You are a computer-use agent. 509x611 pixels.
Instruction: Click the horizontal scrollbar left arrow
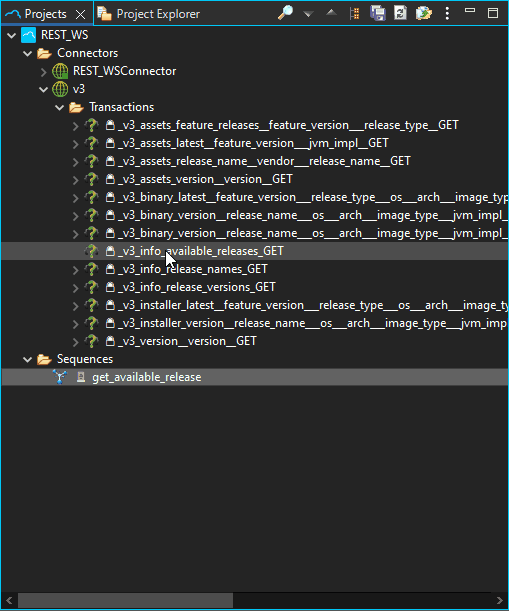click(x=9, y=600)
